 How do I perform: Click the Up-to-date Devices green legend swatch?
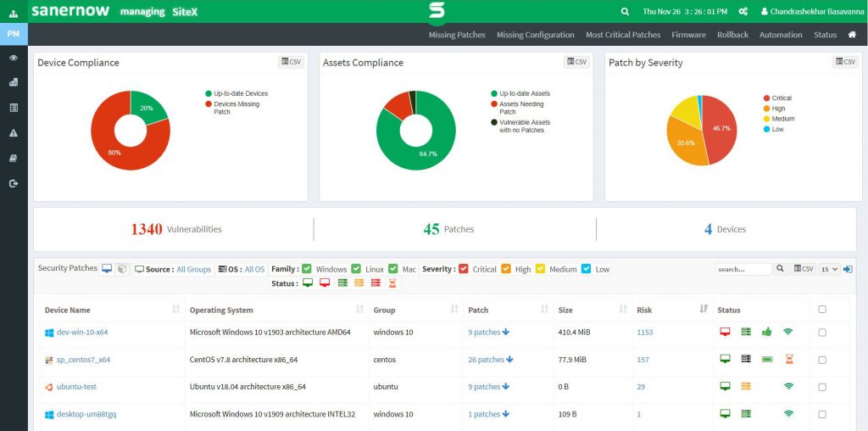coord(209,93)
